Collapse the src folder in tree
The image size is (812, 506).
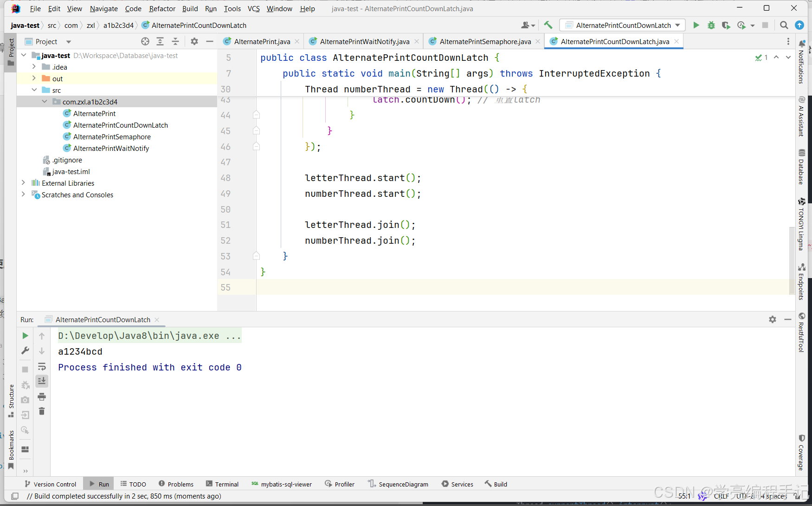[x=34, y=90]
